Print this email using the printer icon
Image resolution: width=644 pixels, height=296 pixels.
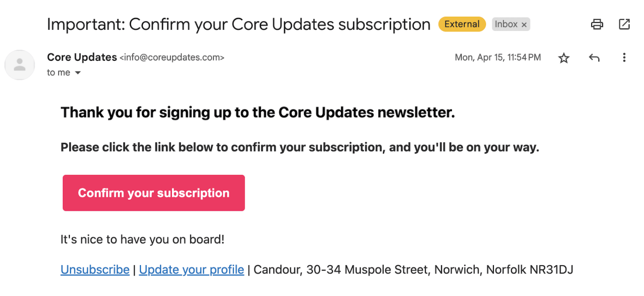point(597,24)
